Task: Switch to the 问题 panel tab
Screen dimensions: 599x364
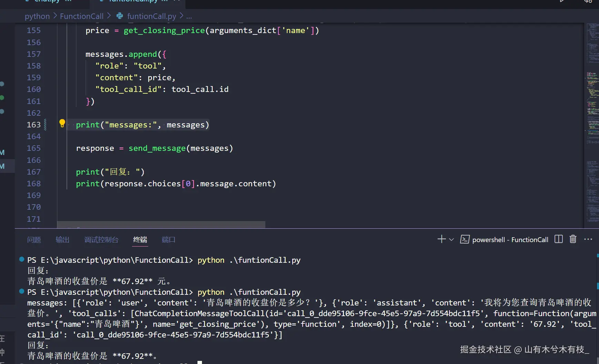Action: (x=34, y=240)
